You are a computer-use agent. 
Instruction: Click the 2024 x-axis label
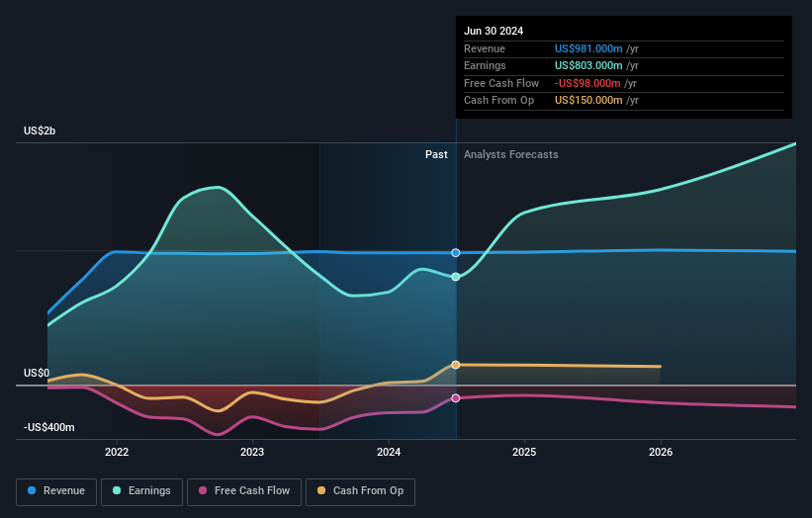[389, 452]
